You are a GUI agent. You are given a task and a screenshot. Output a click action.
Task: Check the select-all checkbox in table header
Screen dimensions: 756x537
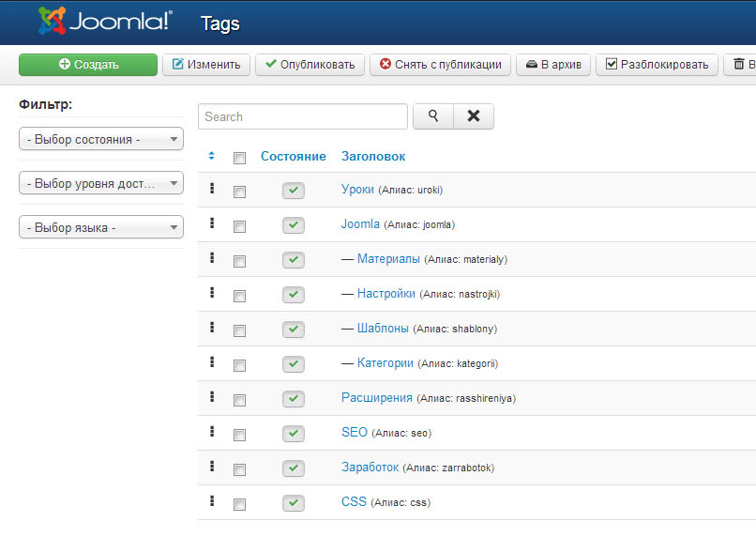[239, 158]
